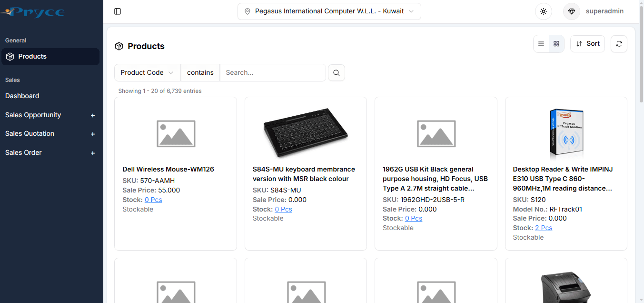644x303 pixels.
Task: Open the Product Code field dropdown
Action: click(147, 72)
